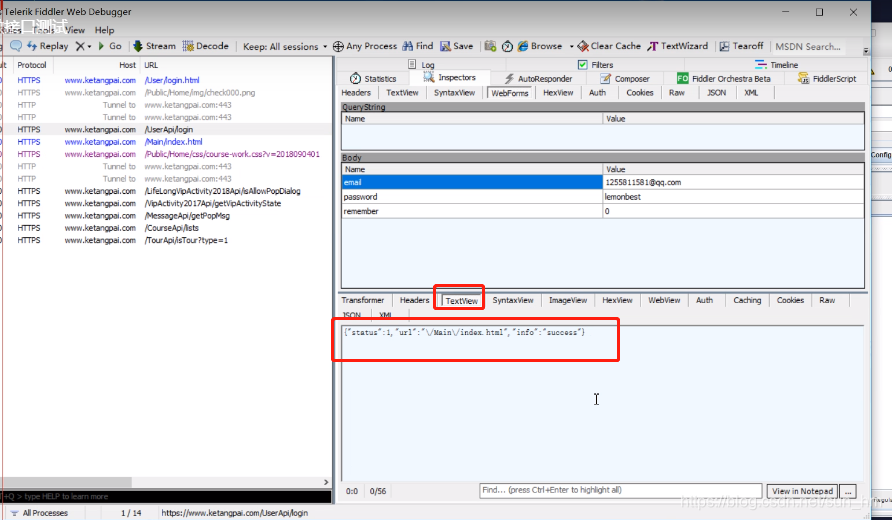
Task: Click Any Process target picker
Action: [365, 46]
